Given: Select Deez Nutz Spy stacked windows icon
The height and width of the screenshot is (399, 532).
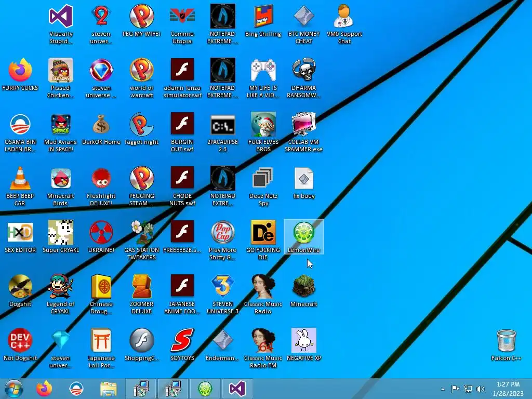Looking at the screenshot, I should click(263, 186).
